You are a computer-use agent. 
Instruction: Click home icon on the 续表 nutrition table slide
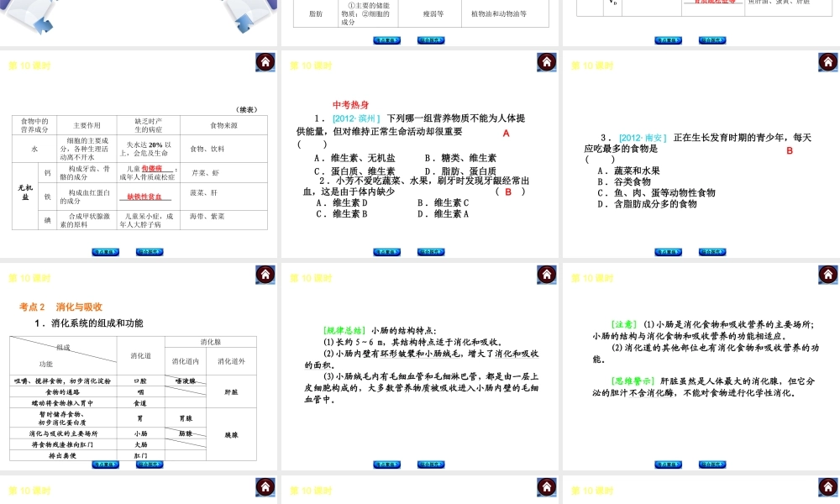tap(265, 62)
